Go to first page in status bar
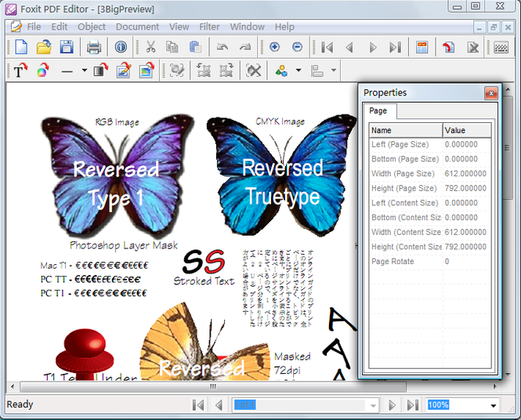The width and height of the screenshot is (521, 420). tap(198, 405)
